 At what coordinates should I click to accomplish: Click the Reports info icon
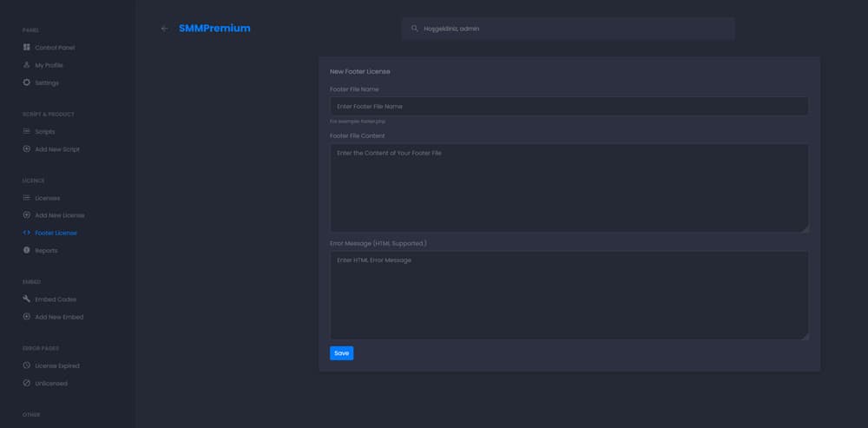[x=27, y=250]
